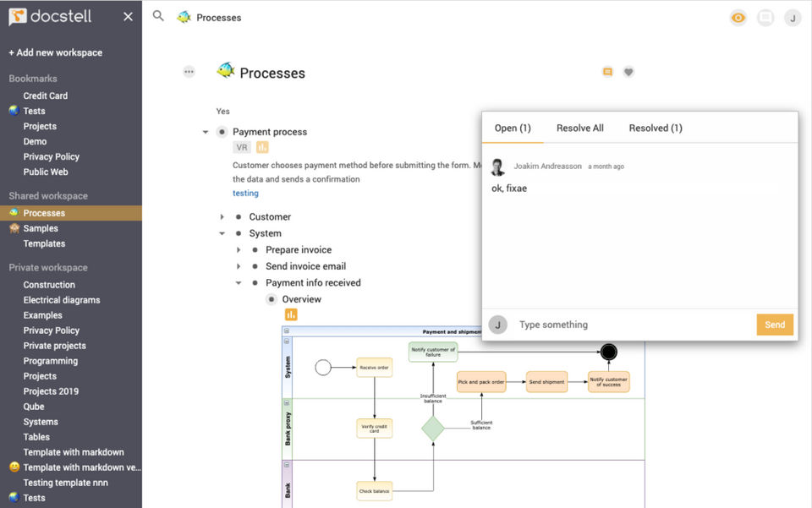Image resolution: width=812 pixels, height=508 pixels.
Task: Click the fish icon in the breadcrumb
Action: coord(184,17)
